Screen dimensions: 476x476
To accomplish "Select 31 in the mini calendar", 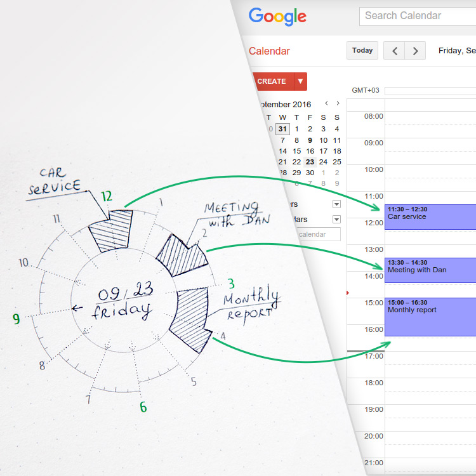I will (x=282, y=129).
